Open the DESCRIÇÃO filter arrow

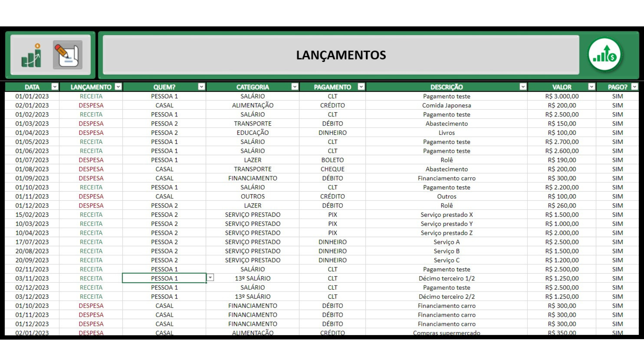[523, 87]
